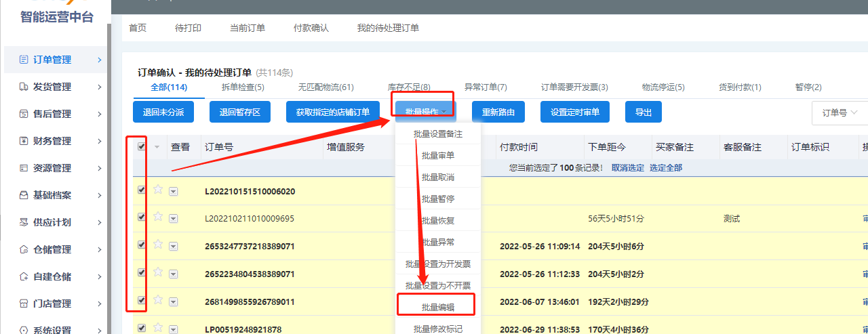The image size is (868, 334).
Task: Uncheck order LP00519248921878 checkbox
Action: 141,328
